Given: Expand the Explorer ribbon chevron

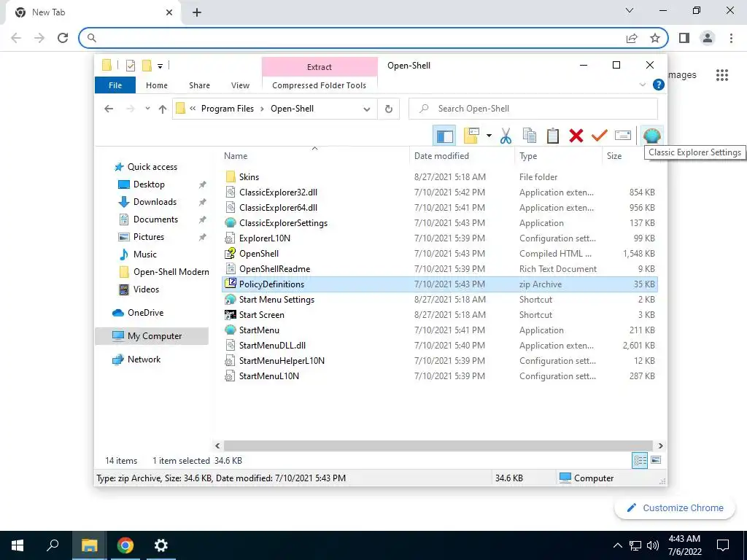Looking at the screenshot, I should [x=642, y=85].
